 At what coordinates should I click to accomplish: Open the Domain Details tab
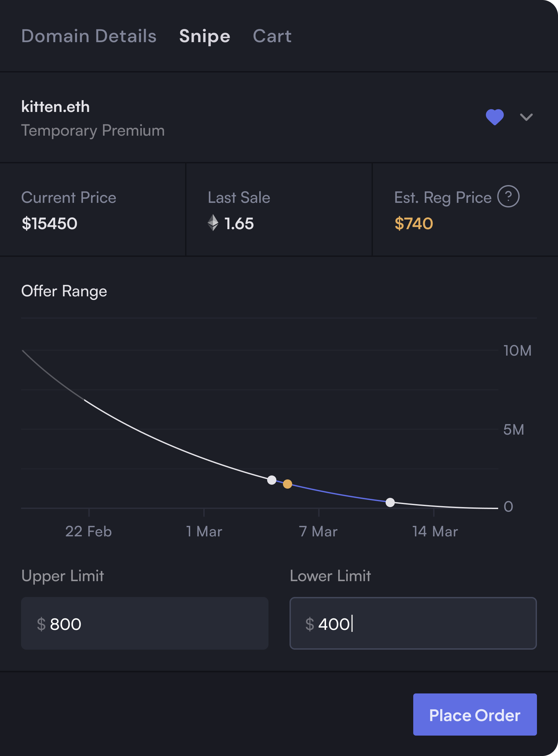(x=89, y=36)
